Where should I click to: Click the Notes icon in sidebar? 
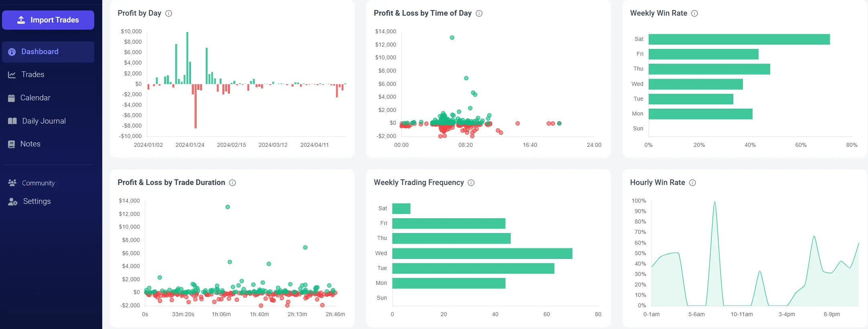(12, 144)
